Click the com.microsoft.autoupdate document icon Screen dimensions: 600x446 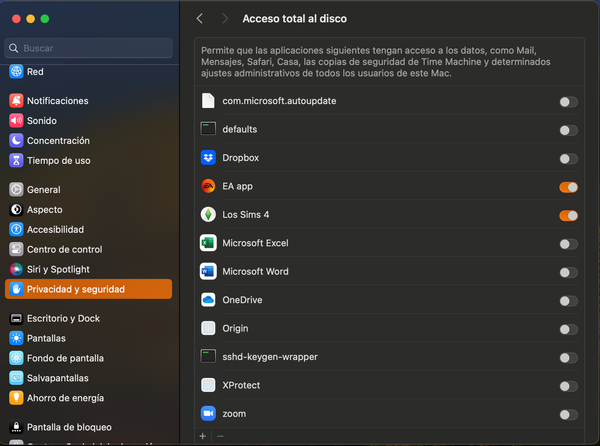point(208,101)
